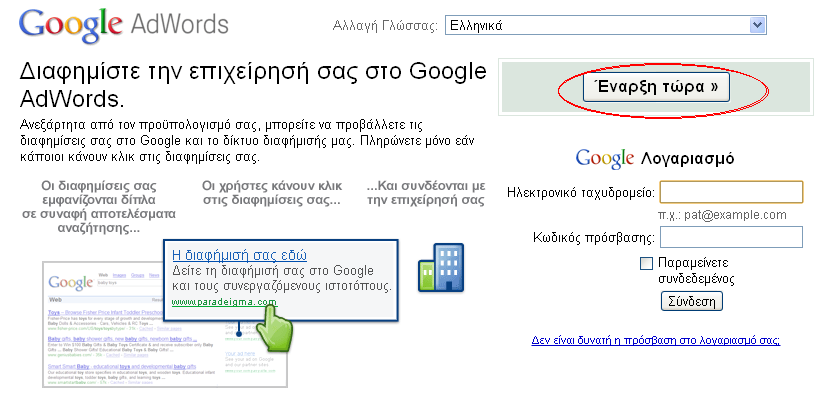Click the Google AdWords logo
This screenshot has height=397, width=830.
(123, 25)
